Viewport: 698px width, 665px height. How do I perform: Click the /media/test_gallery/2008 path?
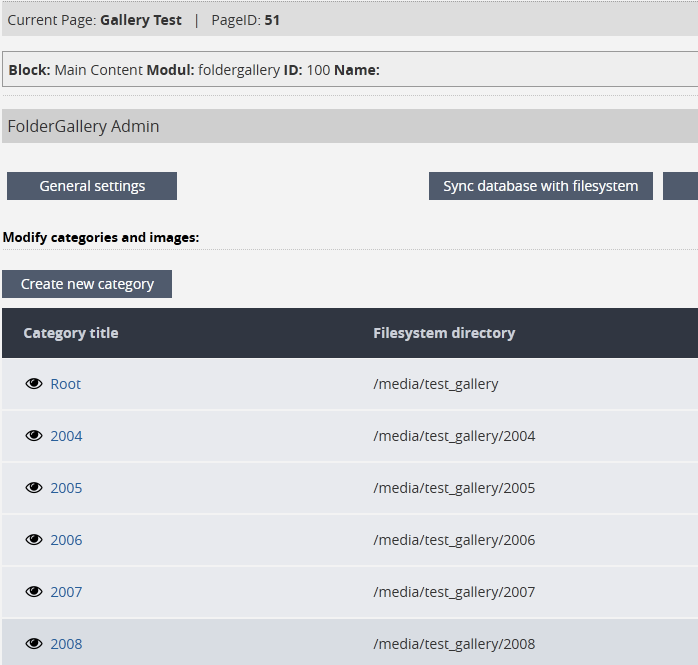pyautogui.click(x=454, y=644)
